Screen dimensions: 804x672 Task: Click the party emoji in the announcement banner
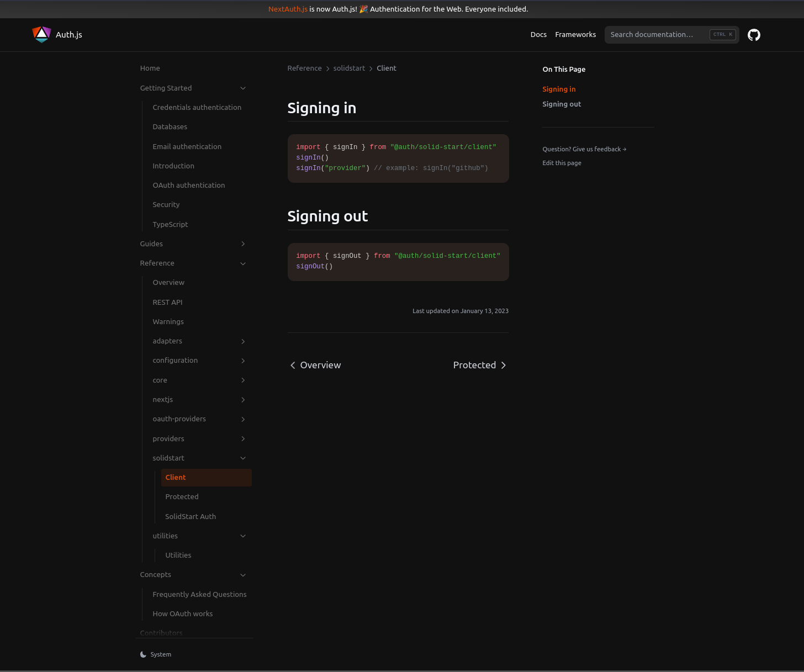coord(363,9)
